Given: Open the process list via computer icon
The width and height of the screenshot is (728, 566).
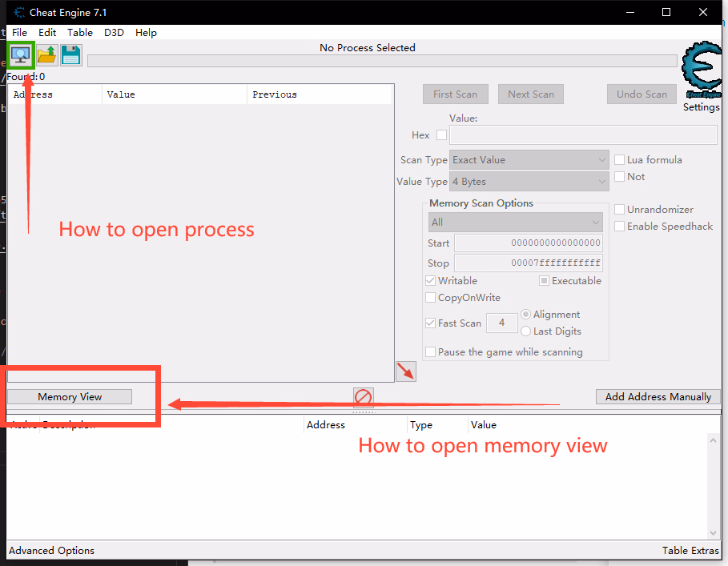Looking at the screenshot, I should pyautogui.click(x=21, y=55).
